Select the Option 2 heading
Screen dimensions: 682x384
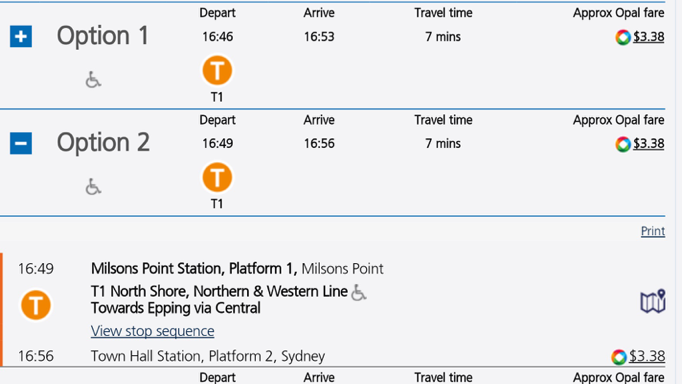tap(103, 143)
